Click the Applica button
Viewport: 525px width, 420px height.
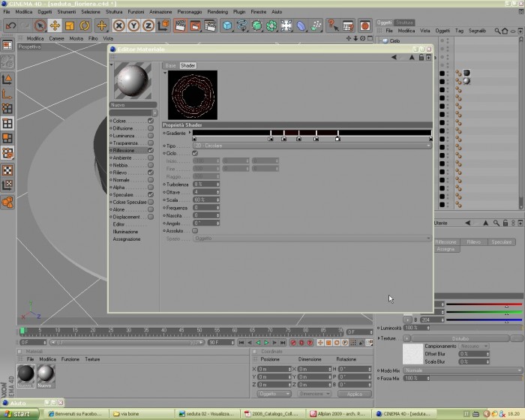(x=355, y=394)
